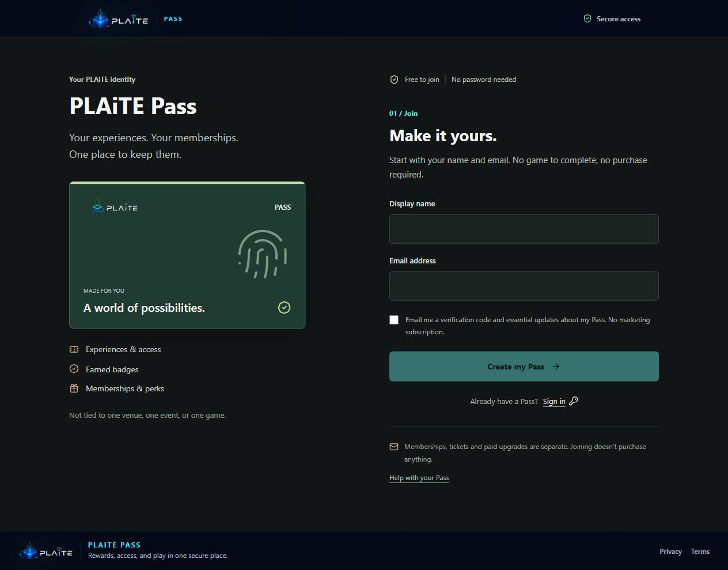Open the Privacy link in the footer
The width and height of the screenshot is (728, 570).
coord(671,552)
